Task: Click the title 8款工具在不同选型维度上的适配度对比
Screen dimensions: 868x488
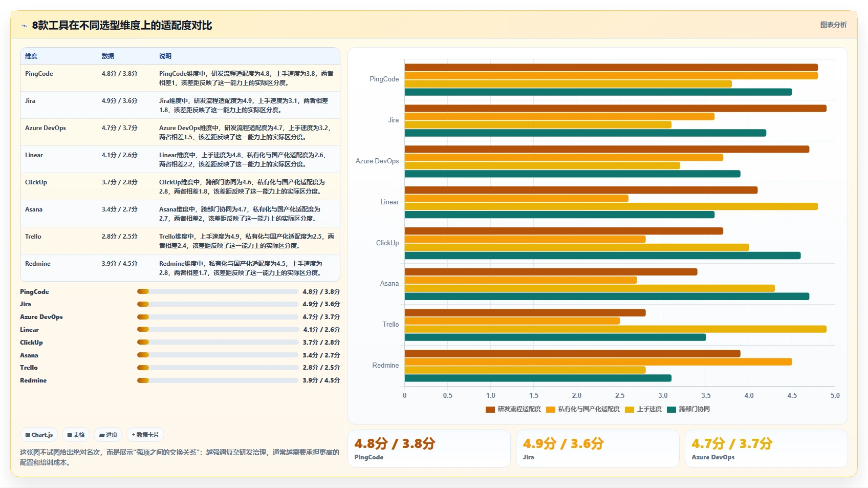Action: tap(122, 26)
